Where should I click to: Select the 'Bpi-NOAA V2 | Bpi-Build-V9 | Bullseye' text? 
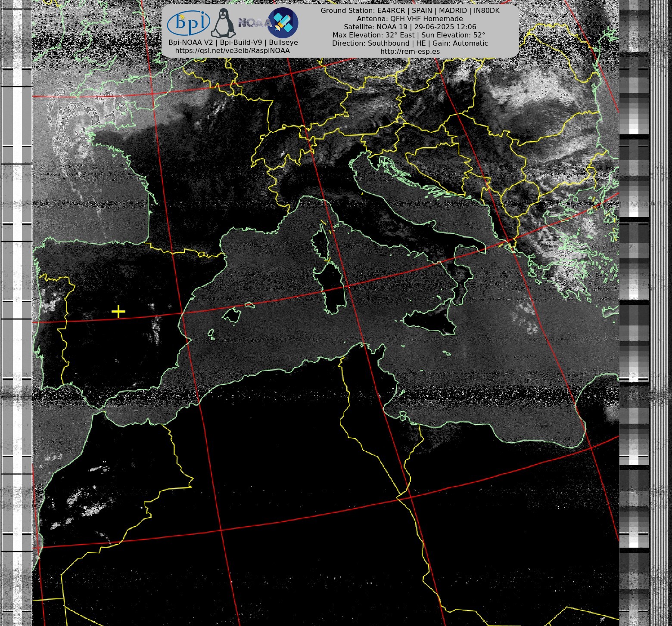tap(233, 43)
